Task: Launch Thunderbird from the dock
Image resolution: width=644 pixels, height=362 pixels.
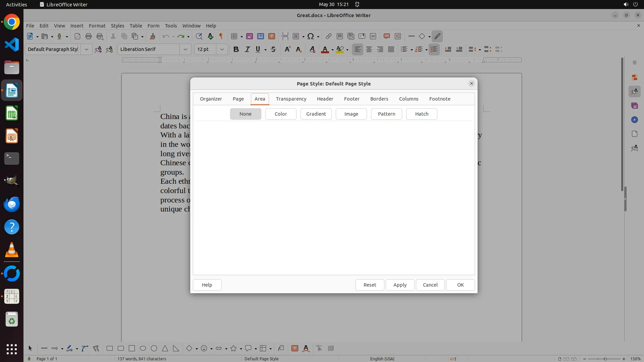Action: pyautogui.click(x=12, y=204)
